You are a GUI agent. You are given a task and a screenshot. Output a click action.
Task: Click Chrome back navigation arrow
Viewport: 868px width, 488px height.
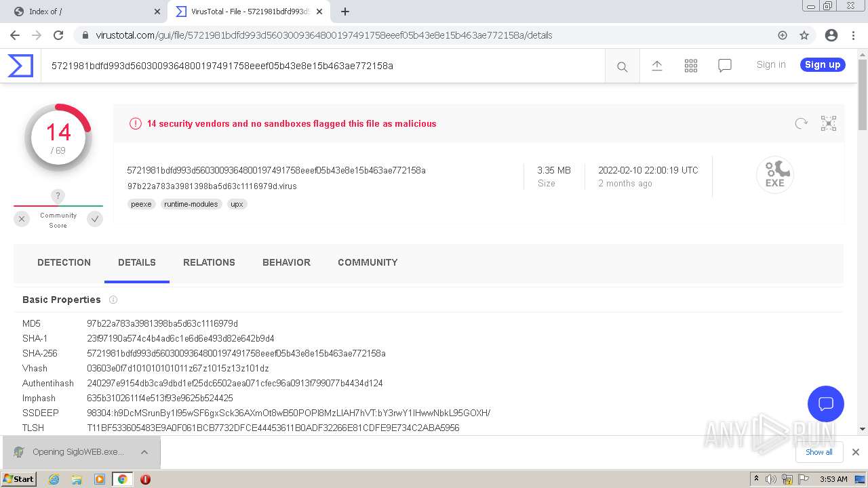coord(15,35)
